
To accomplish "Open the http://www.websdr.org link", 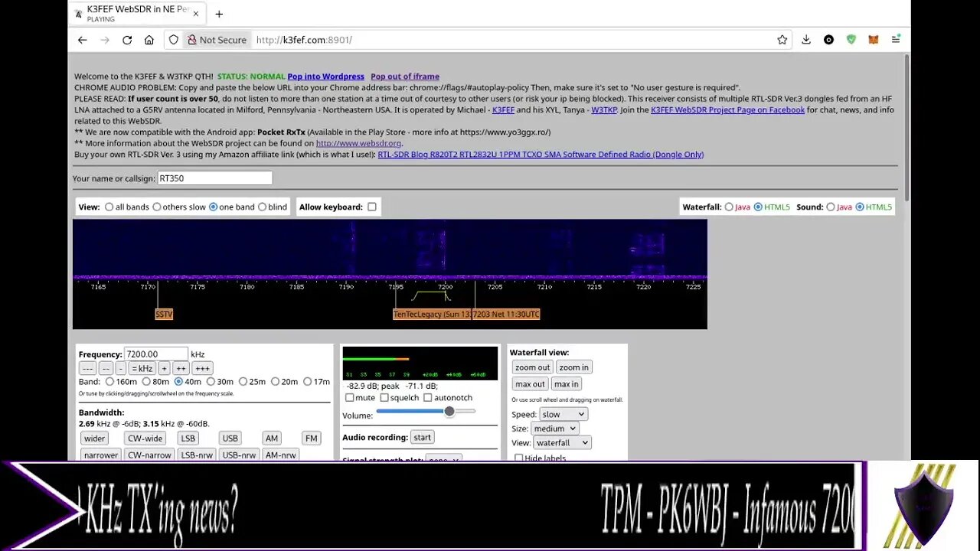I will 358,143.
